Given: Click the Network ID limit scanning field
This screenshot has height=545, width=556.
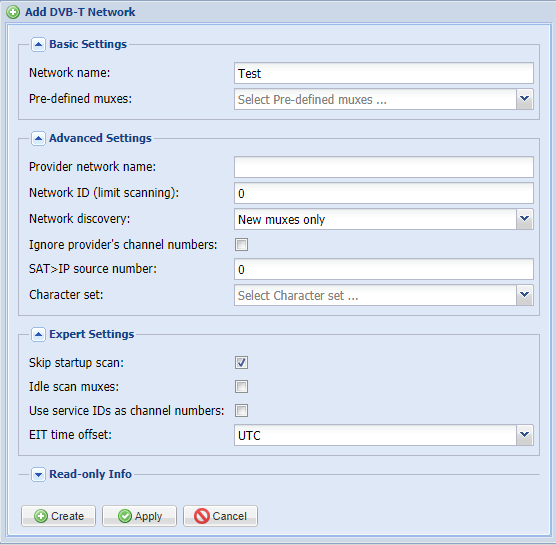Looking at the screenshot, I should coord(384,193).
